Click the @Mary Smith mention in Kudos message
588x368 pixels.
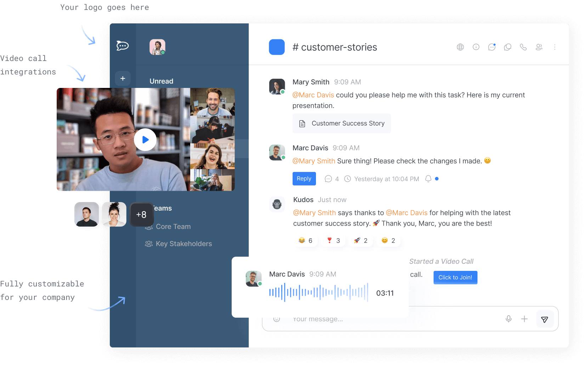(315, 213)
